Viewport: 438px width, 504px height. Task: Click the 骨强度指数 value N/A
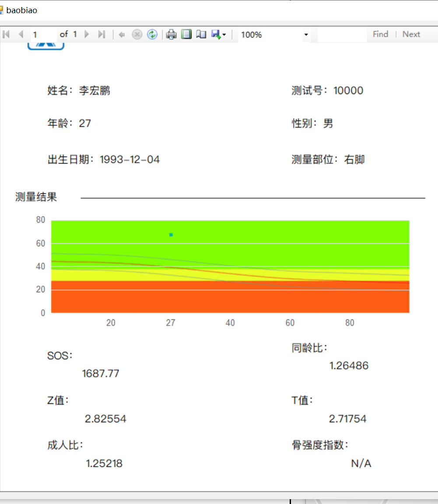pyautogui.click(x=361, y=463)
